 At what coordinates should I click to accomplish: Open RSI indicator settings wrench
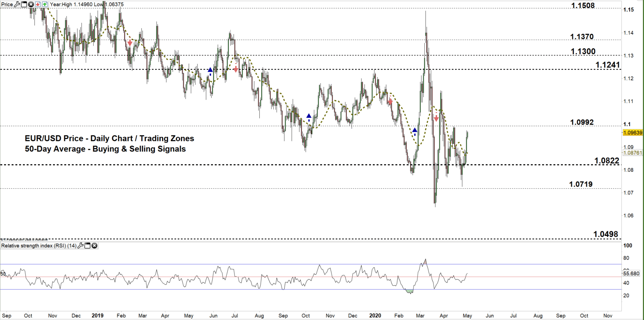[x=80, y=246]
